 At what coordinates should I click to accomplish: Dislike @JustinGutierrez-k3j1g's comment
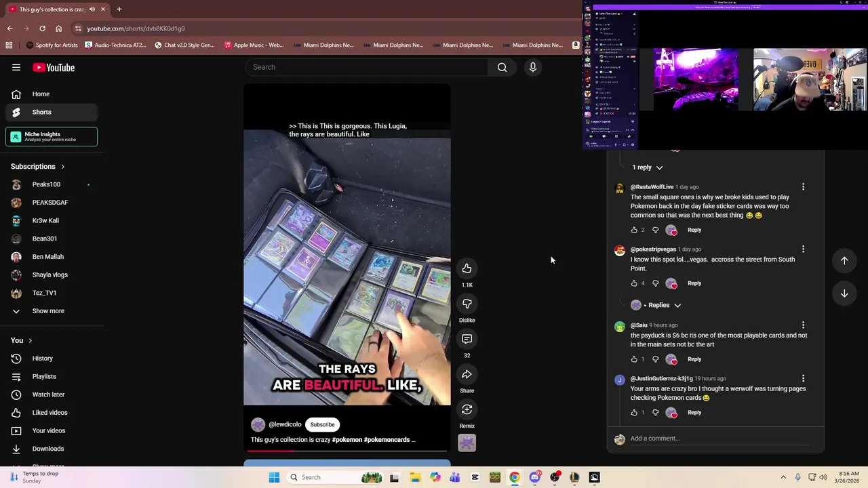655,412
